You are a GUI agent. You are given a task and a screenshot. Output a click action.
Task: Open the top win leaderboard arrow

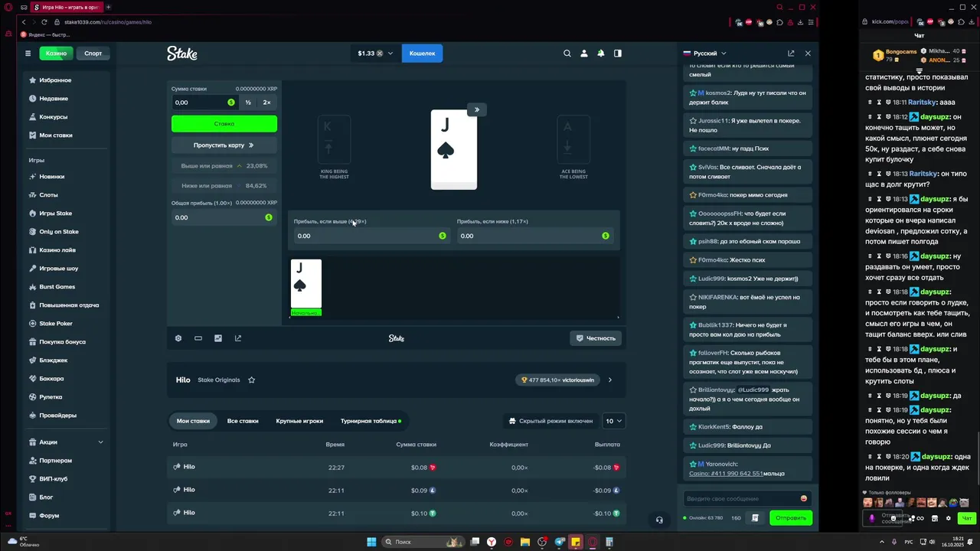click(x=610, y=380)
